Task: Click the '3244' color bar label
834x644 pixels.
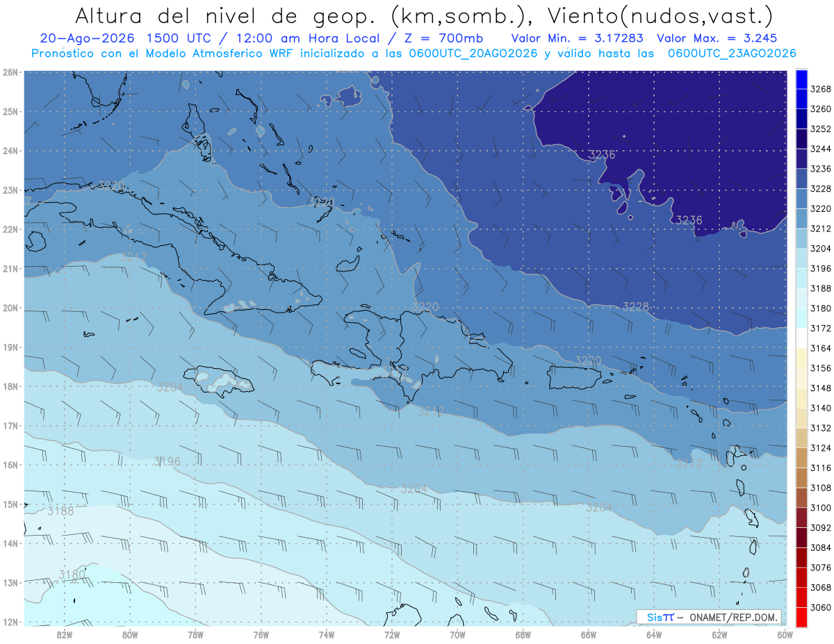Action: (x=821, y=149)
